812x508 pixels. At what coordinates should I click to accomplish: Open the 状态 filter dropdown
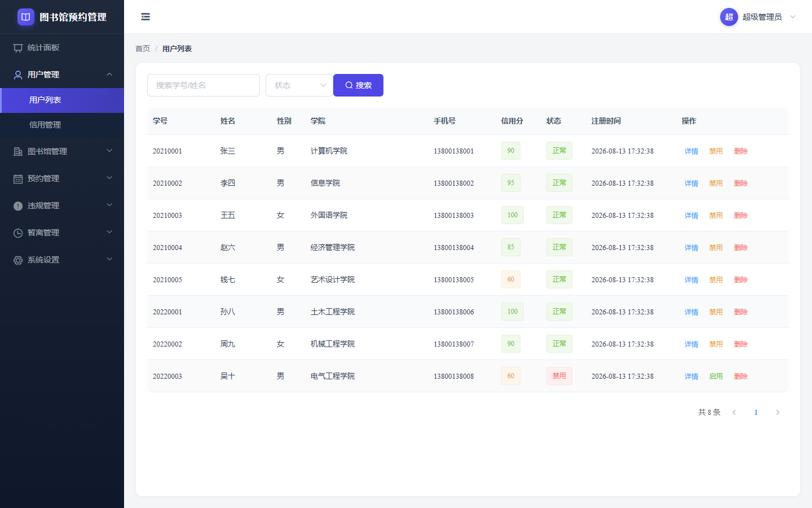pyautogui.click(x=299, y=85)
